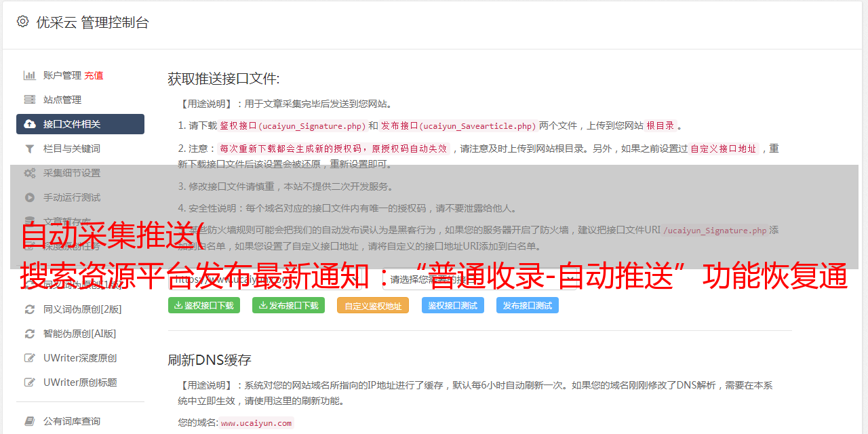Click the 鉴权接口(ucaiyun_Signature.php) code text

[292, 126]
